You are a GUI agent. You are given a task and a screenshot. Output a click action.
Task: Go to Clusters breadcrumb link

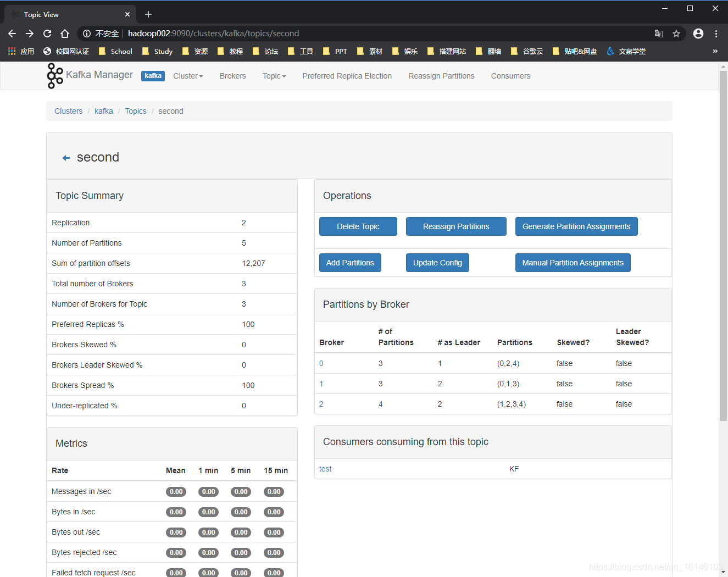click(x=68, y=111)
